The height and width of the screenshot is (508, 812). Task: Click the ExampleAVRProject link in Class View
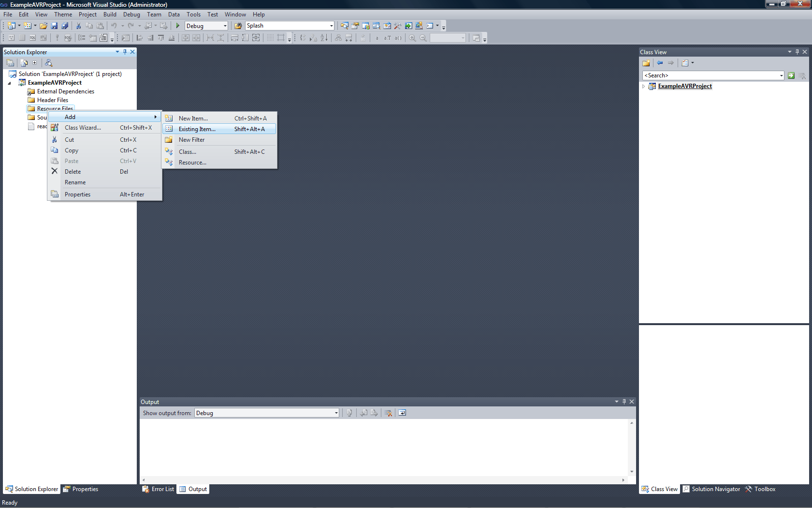pos(685,86)
